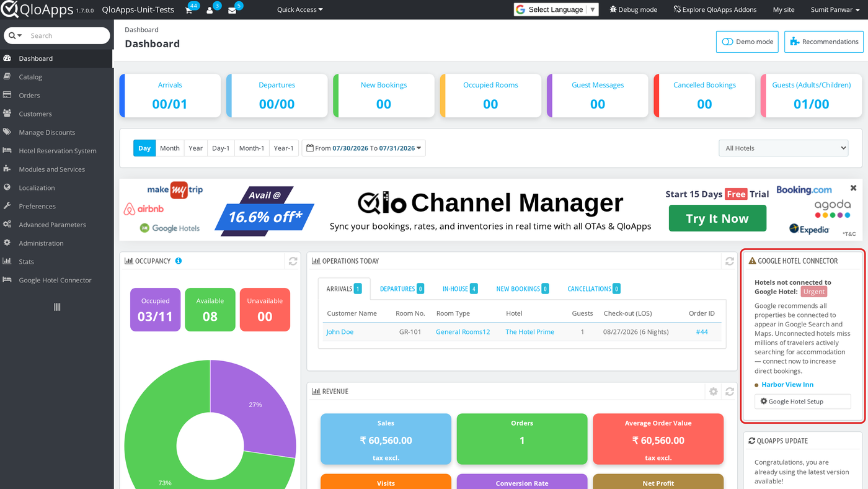The height and width of the screenshot is (489, 868).
Task: Click the purple 27% donut chart segment
Action: (x=255, y=404)
